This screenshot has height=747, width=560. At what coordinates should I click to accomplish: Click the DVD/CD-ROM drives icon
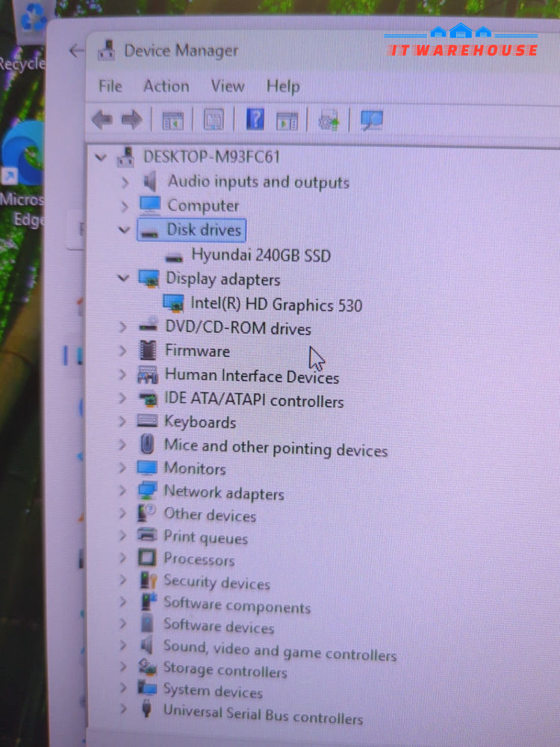148,326
